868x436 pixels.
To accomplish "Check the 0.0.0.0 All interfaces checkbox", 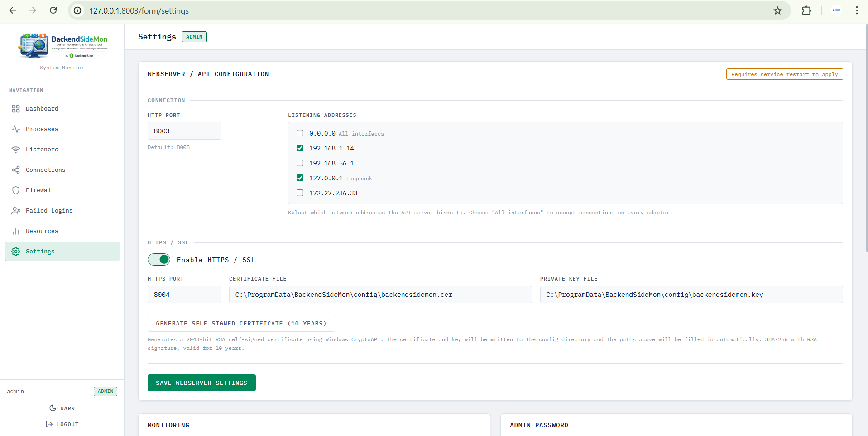I will (x=300, y=133).
